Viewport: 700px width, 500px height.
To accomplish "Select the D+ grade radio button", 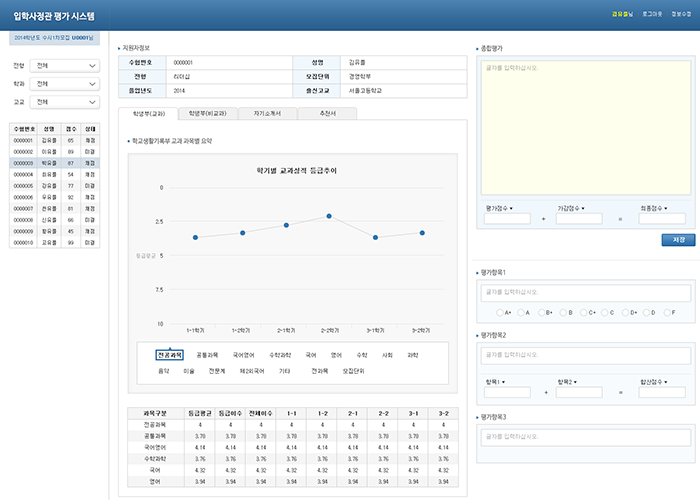I will 625,312.
